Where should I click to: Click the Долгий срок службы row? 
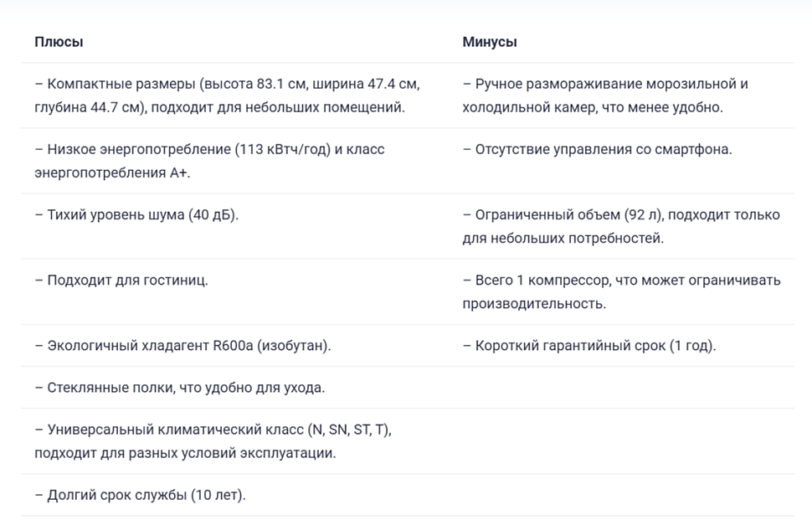point(140,495)
